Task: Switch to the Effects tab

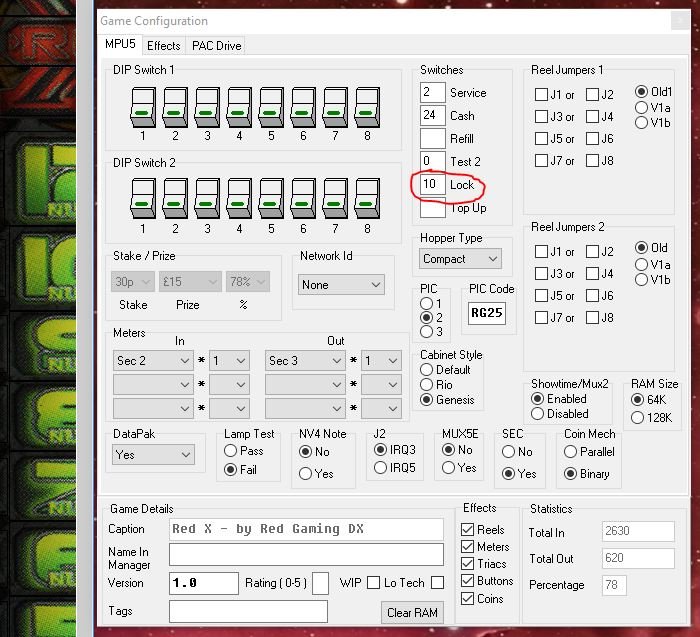Action: [163, 45]
